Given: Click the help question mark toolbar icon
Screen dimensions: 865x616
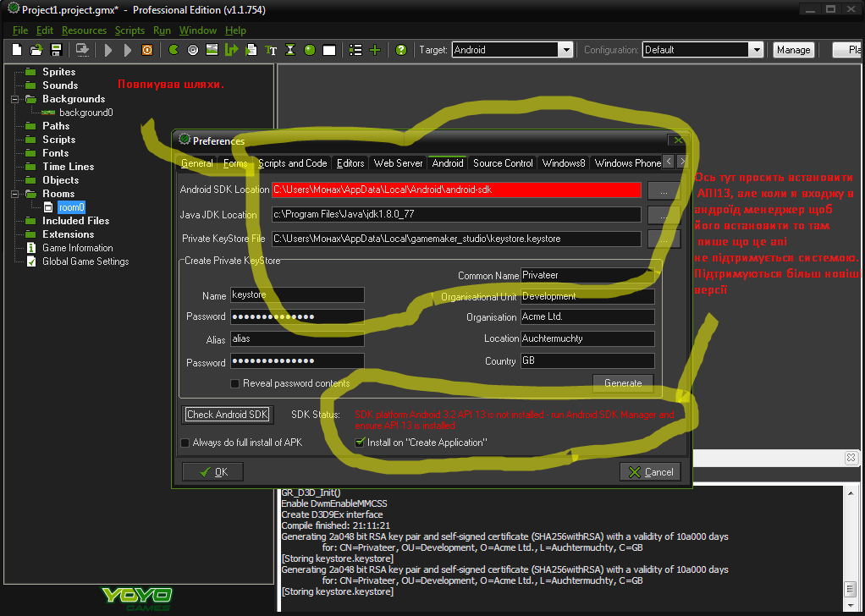Looking at the screenshot, I should point(401,50).
